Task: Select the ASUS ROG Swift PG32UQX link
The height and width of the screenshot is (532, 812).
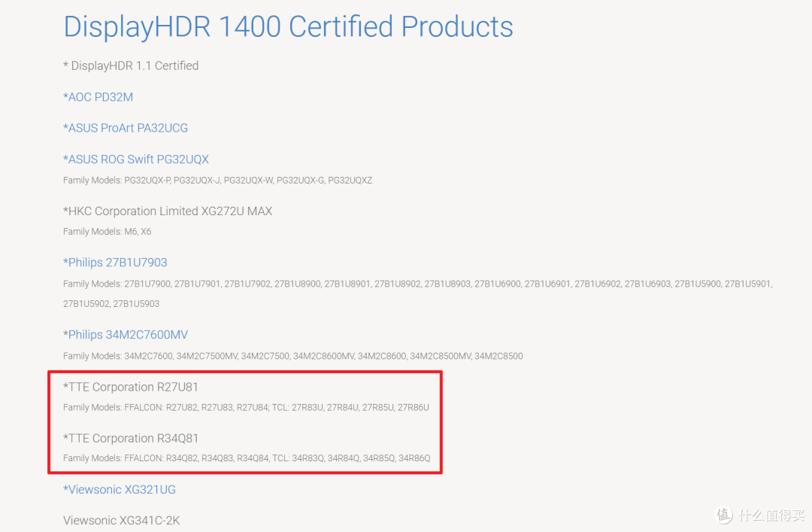Action: click(136, 159)
